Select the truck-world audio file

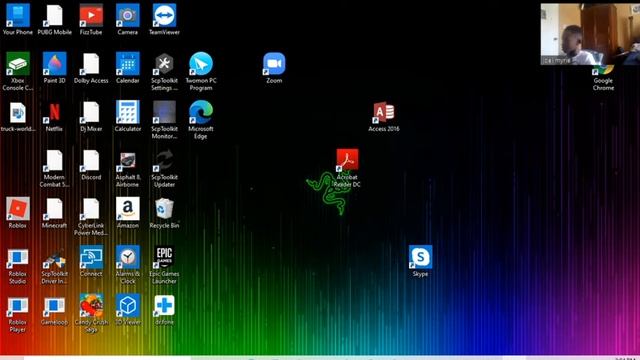18,112
